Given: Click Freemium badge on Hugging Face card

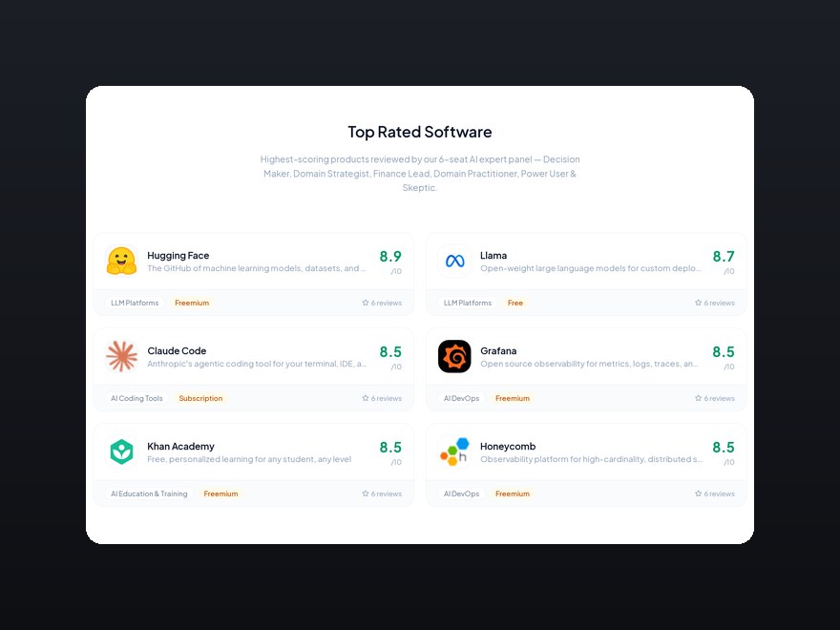Looking at the screenshot, I should click(192, 303).
